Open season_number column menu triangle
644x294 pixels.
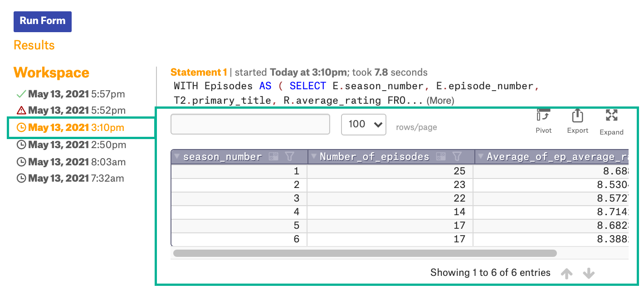(177, 157)
